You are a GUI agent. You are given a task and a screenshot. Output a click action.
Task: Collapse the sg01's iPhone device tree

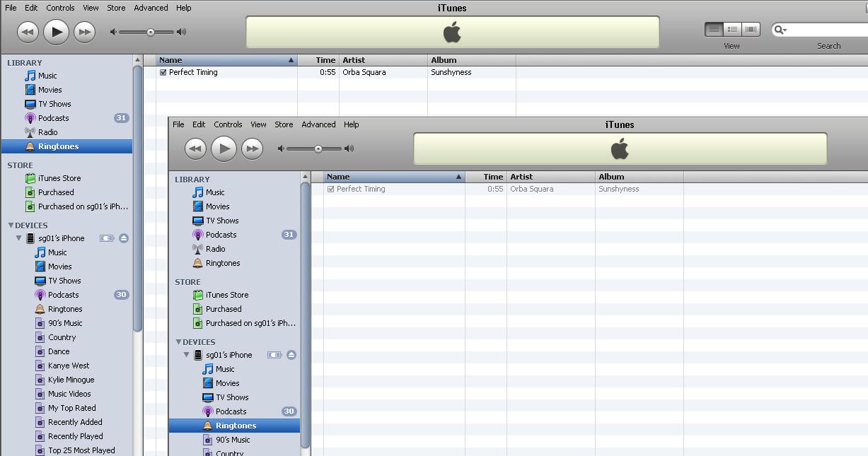18,238
